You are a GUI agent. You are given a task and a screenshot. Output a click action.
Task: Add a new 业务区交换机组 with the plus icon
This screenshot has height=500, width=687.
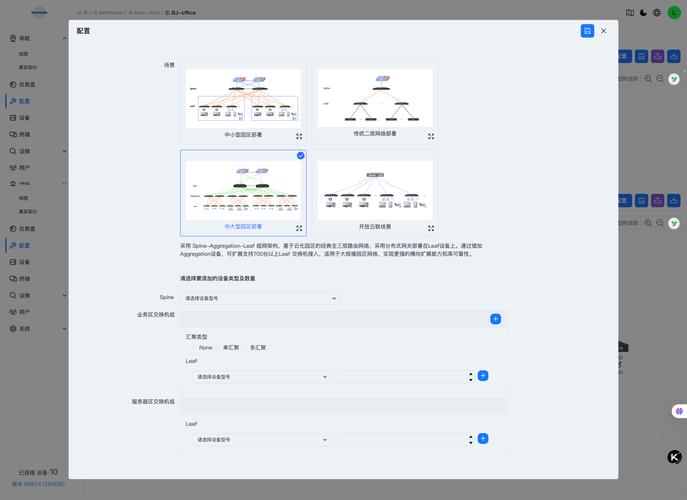pos(495,319)
